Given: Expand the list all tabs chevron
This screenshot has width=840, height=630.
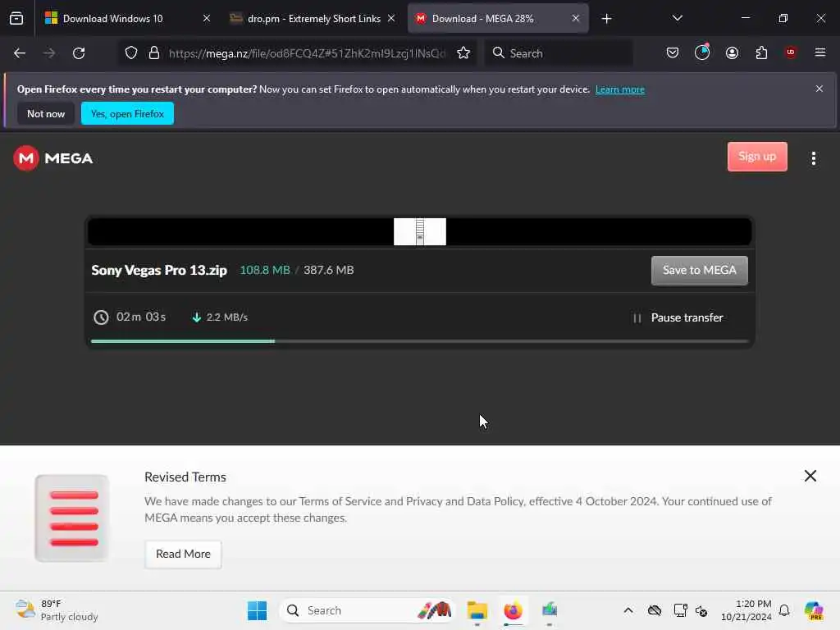Looking at the screenshot, I should pos(677,18).
